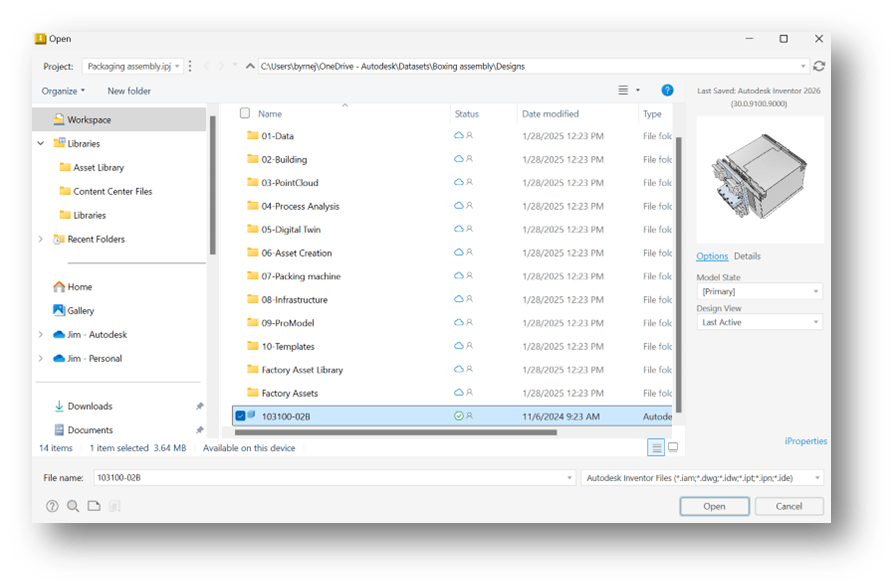Collapse the Libraries tree node
Image resolution: width=896 pixels, height=588 pixels.
tap(41, 144)
